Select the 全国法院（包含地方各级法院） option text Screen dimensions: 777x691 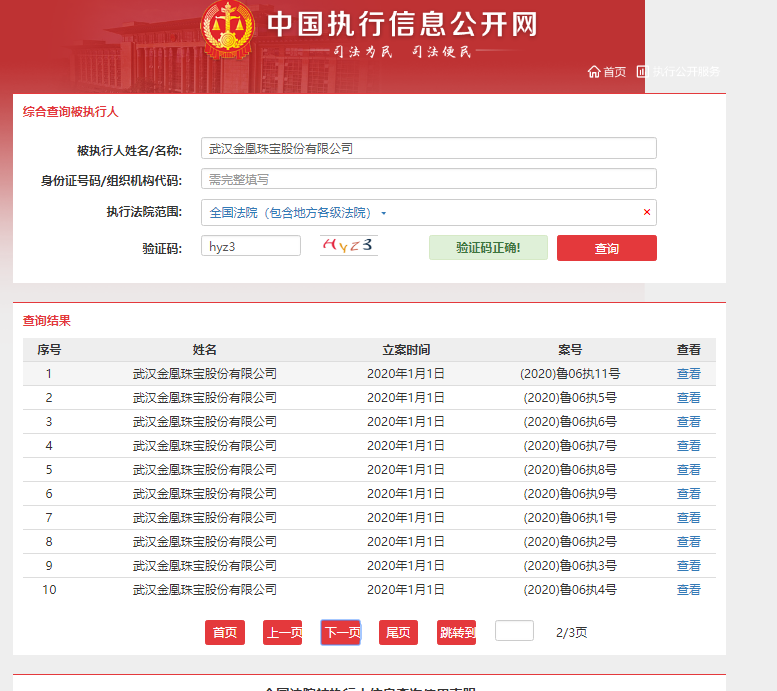(x=290, y=213)
